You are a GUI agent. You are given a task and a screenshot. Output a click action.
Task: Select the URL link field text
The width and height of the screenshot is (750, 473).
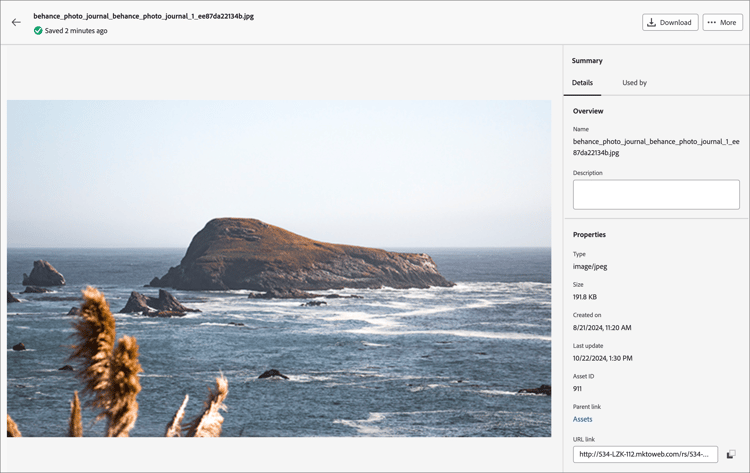645,454
